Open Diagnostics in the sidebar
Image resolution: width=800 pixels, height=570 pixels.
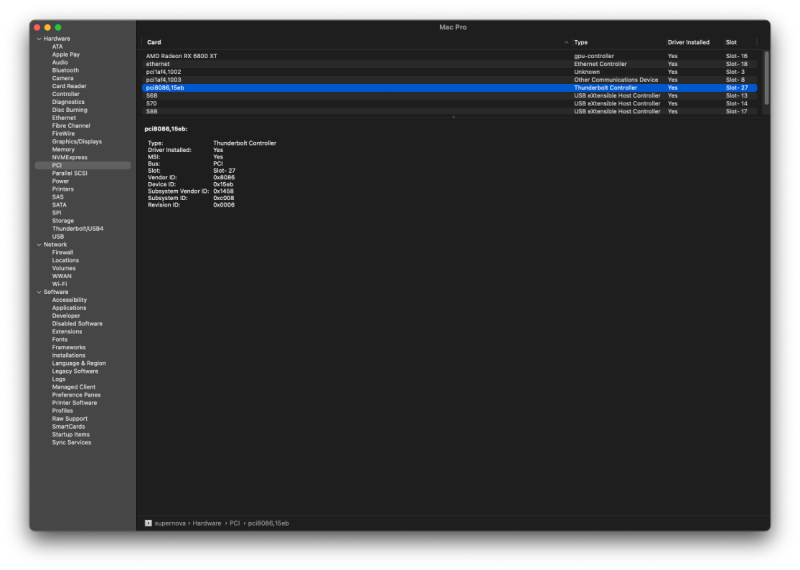[x=68, y=102]
